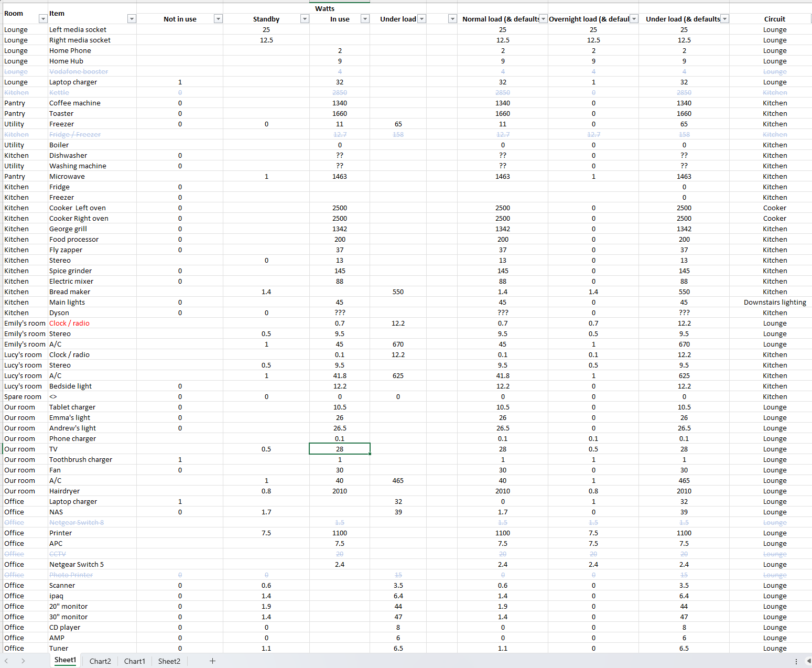
Task: Open the Room column filter dropdown
Action: [x=43, y=19]
